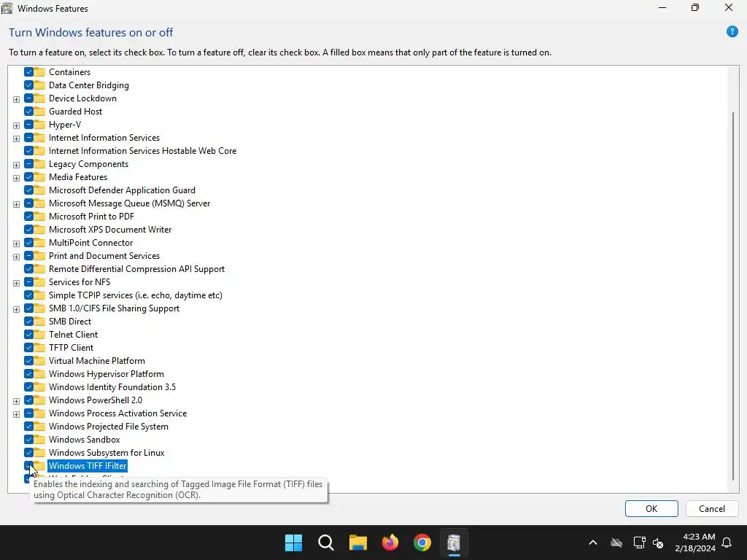The height and width of the screenshot is (560, 747).
Task: Open File Explorer from the taskbar
Action: tap(357, 542)
